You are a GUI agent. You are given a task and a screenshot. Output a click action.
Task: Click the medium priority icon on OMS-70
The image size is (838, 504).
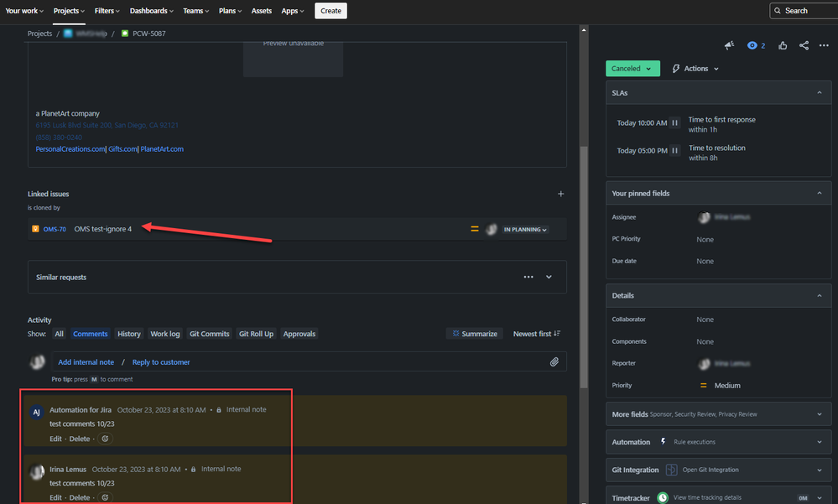pyautogui.click(x=474, y=229)
